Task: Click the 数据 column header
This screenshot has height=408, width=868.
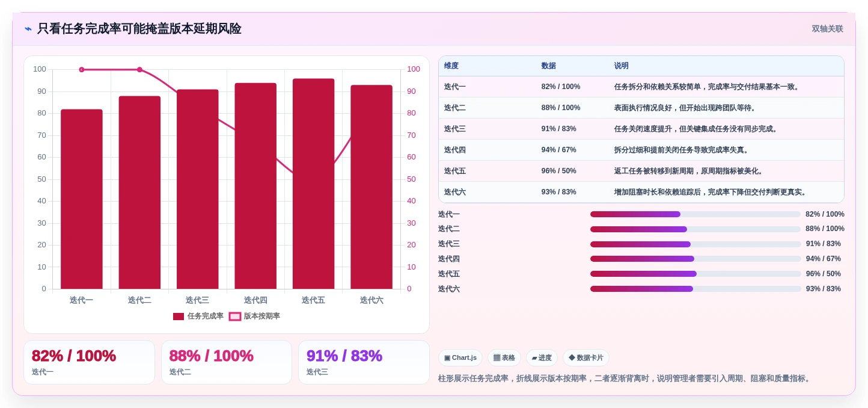Action: [548, 66]
